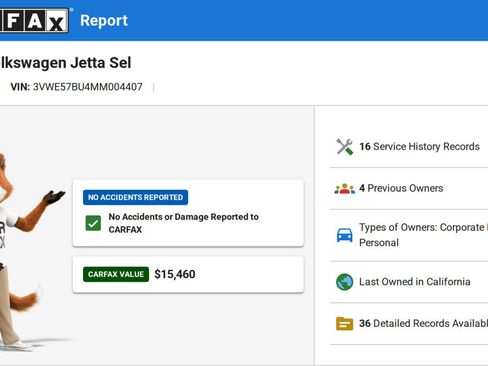Screen dimensions: 488x366
Task: Click the Report header text
Action: tap(104, 21)
